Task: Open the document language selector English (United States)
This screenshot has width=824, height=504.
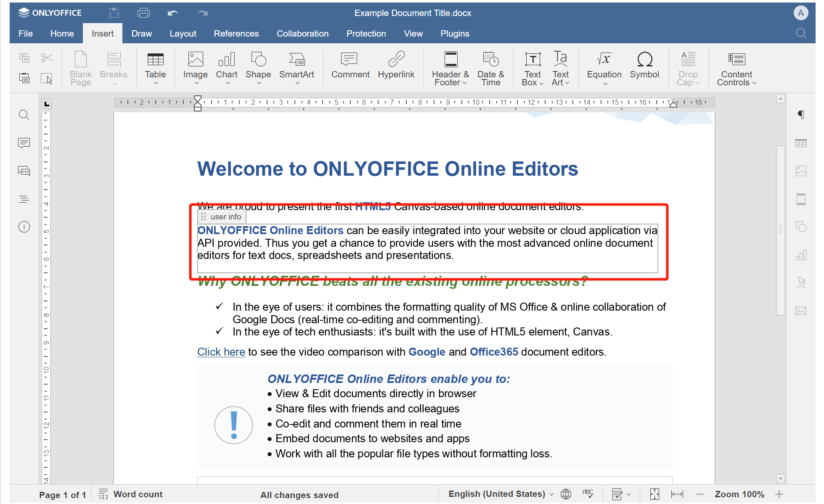Action: [501, 494]
